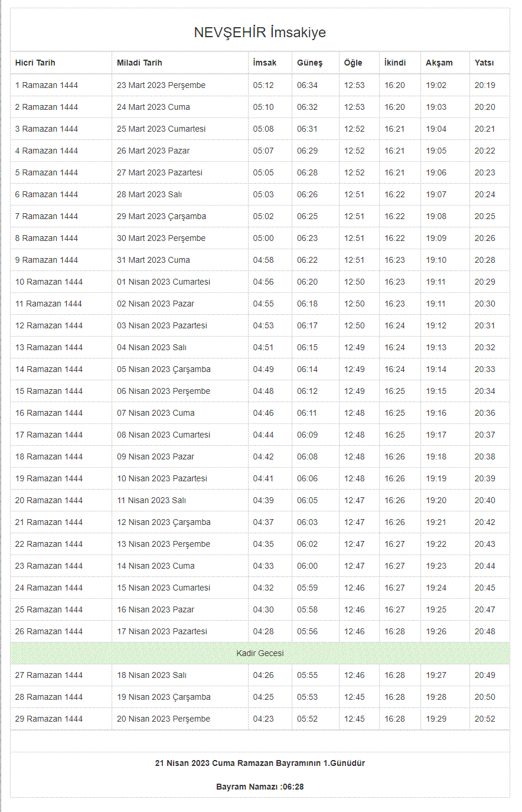Click the Yatsı column header
Image resolution: width=522 pixels, height=812 pixels.
coord(484,63)
